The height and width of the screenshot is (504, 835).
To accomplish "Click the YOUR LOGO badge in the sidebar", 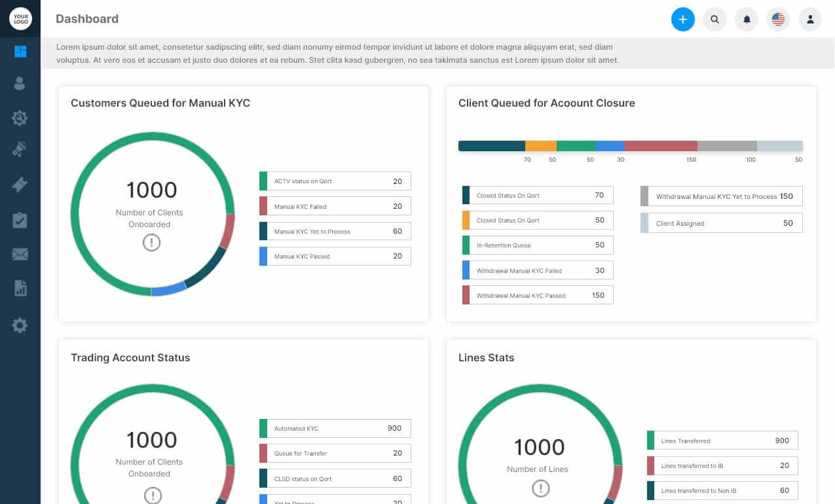I will click(x=20, y=18).
